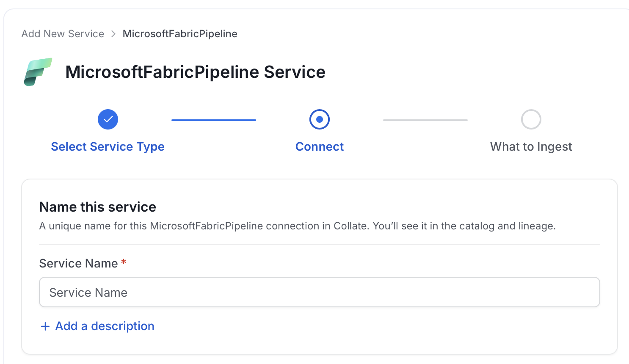This screenshot has width=629, height=364.
Task: Focus the Service Name input field
Action: tap(320, 292)
